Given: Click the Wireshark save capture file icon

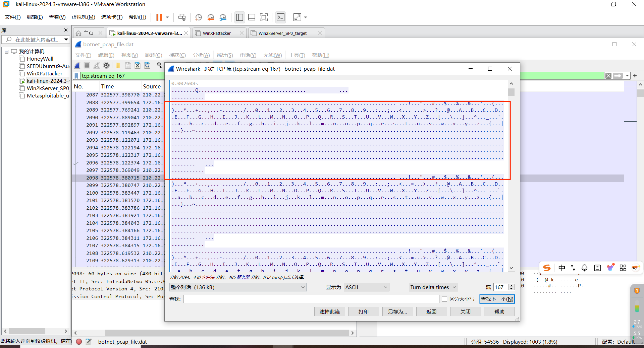Looking at the screenshot, I should tap(128, 65).
